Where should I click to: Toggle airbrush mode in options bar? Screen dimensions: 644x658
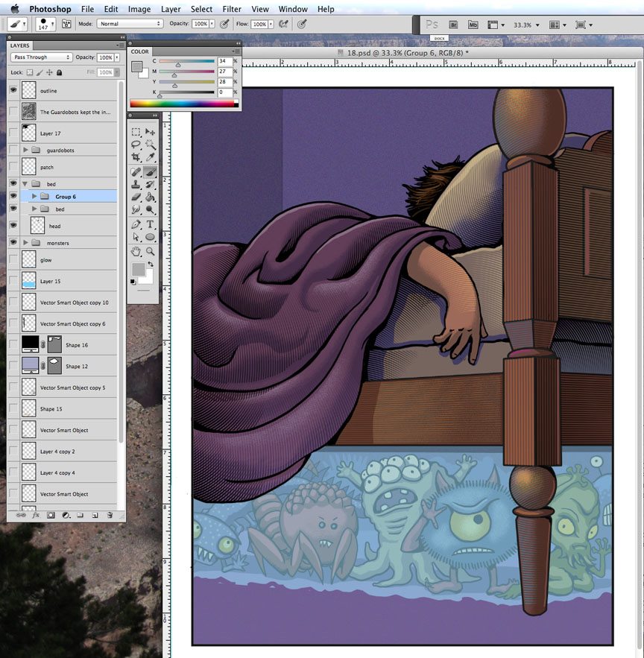pos(284,24)
